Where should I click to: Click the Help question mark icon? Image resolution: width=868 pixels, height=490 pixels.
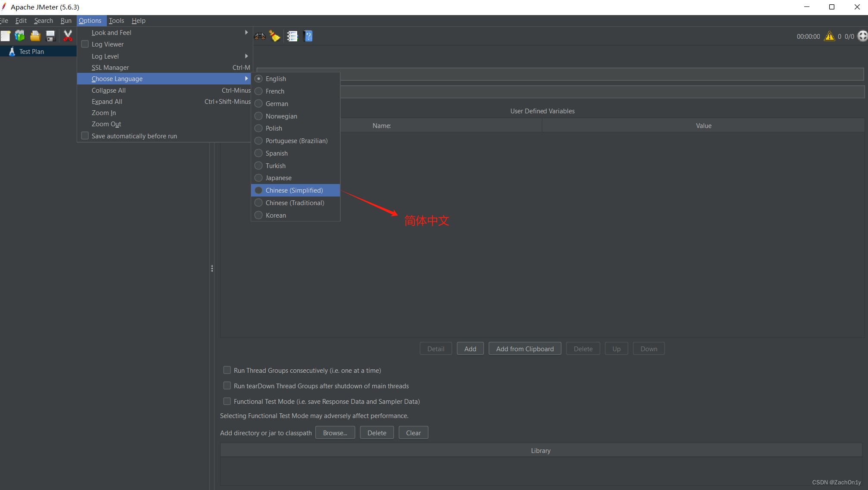308,36
